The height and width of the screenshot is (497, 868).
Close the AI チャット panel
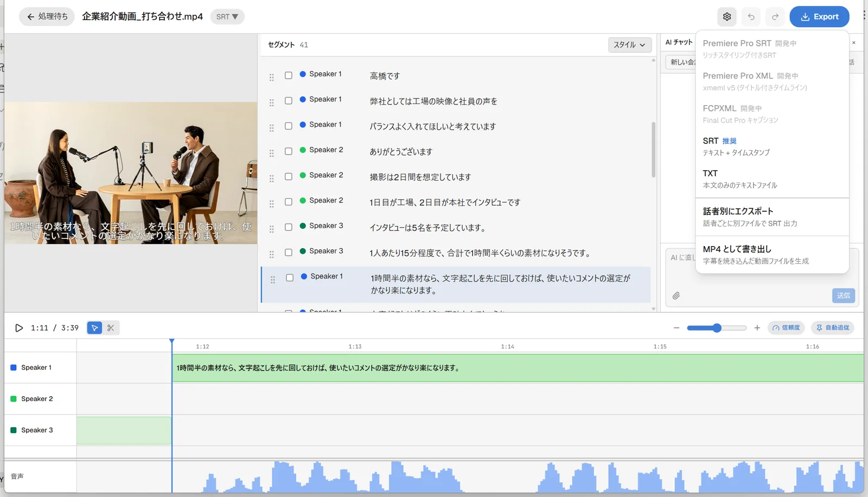pyautogui.click(x=854, y=42)
